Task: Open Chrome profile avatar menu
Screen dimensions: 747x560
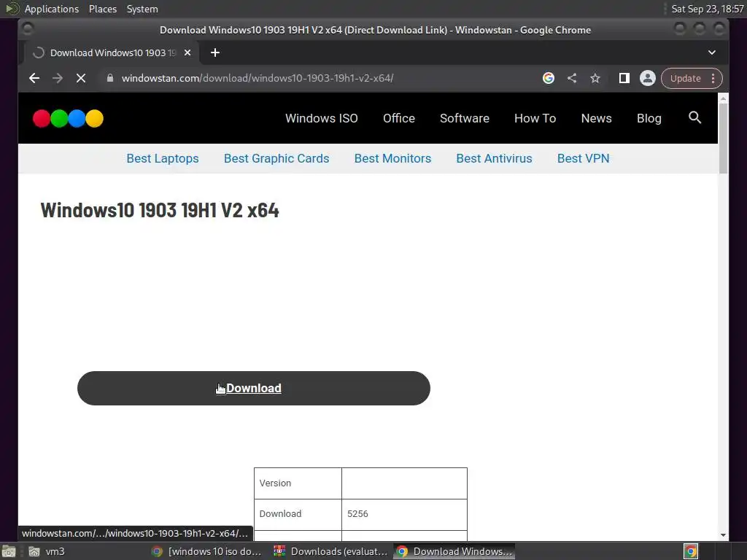Action: pyautogui.click(x=648, y=78)
